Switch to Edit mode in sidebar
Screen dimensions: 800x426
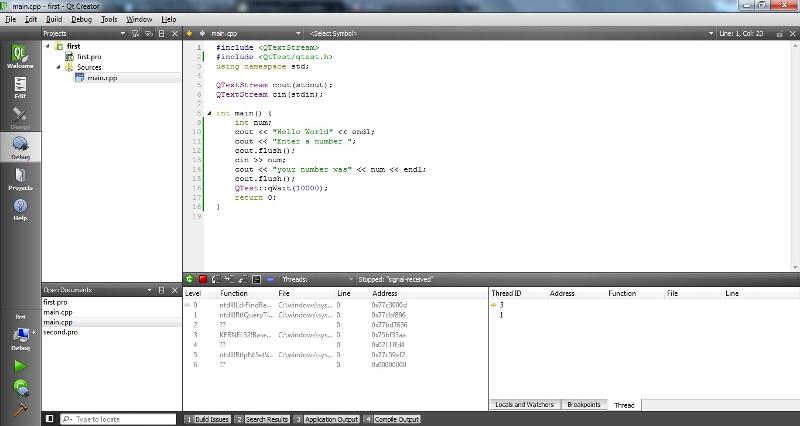(20, 87)
